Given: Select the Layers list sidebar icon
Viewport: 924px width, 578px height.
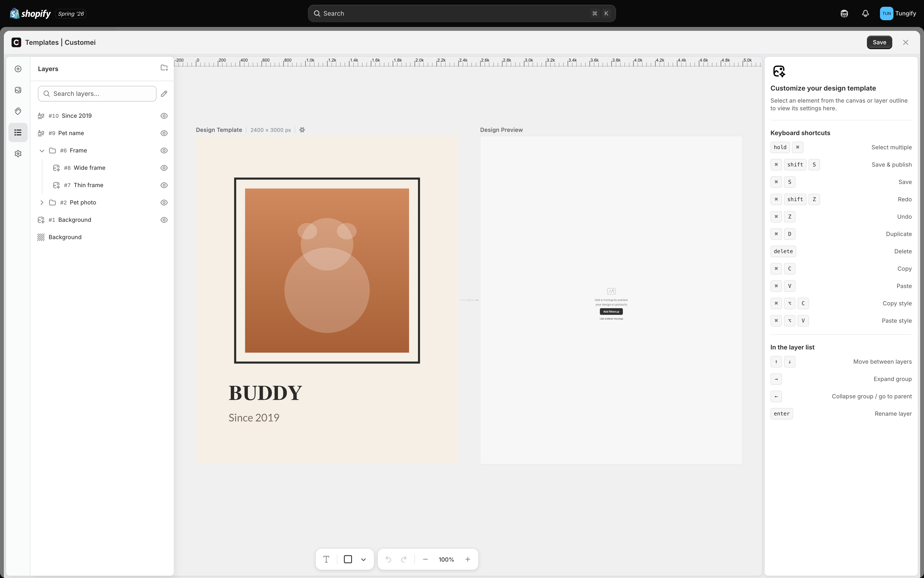Looking at the screenshot, I should (x=18, y=133).
